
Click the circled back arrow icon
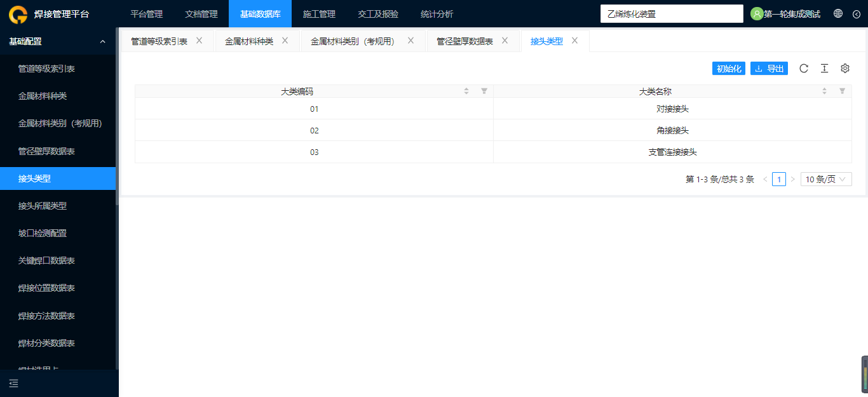(856, 13)
